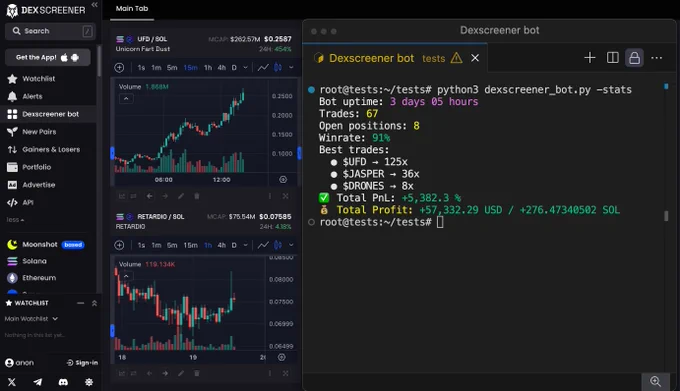Select the 4h timeframe on UFD chart
Screen dimensions: 680x391
tap(222, 68)
